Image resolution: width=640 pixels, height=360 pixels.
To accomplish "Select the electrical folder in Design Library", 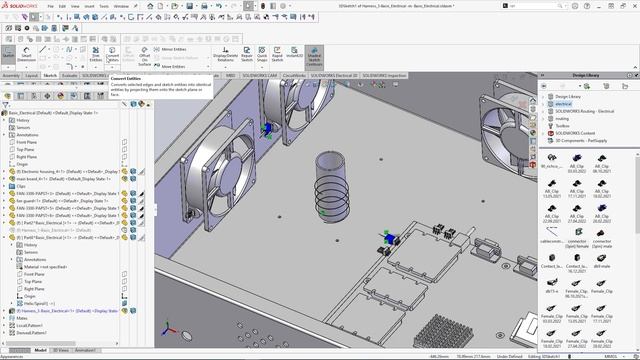I will [x=563, y=104].
